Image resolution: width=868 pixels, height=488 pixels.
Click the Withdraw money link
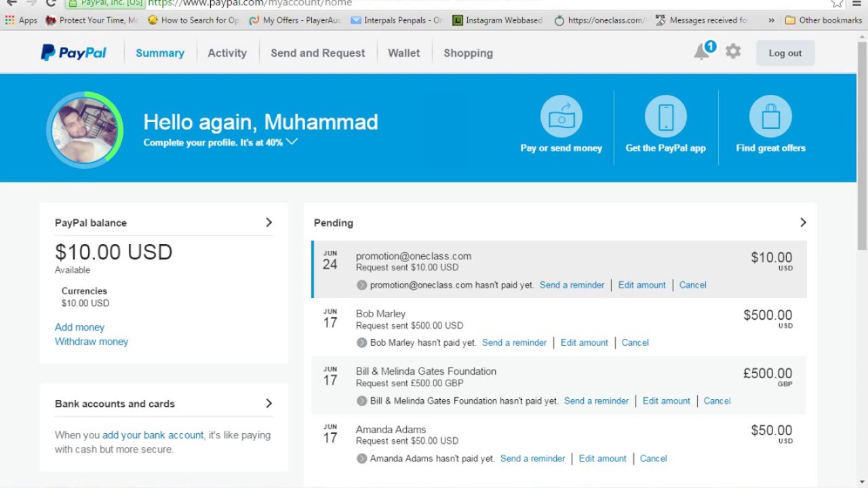pyautogui.click(x=92, y=342)
